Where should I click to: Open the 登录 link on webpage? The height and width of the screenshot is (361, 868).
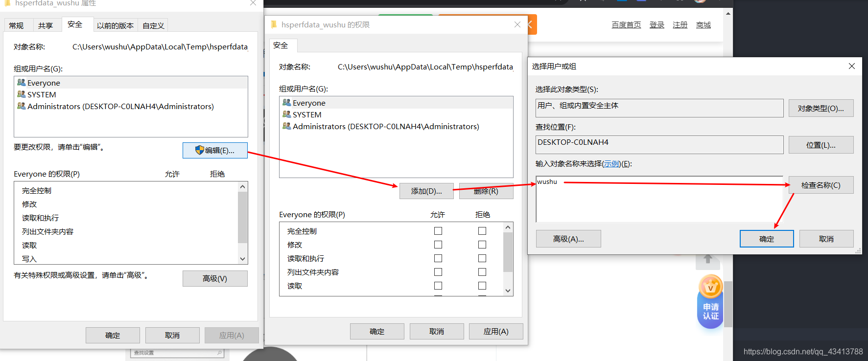pos(657,25)
